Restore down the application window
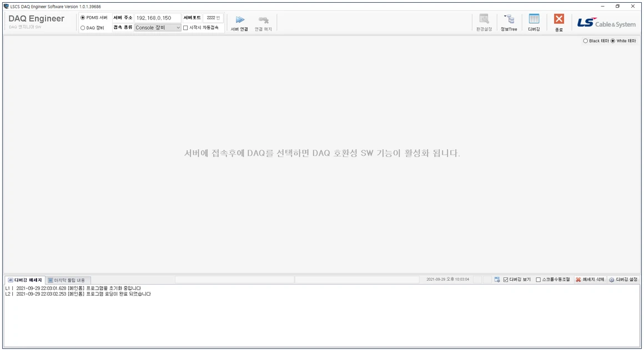This screenshot has height=350, width=644. point(617,6)
